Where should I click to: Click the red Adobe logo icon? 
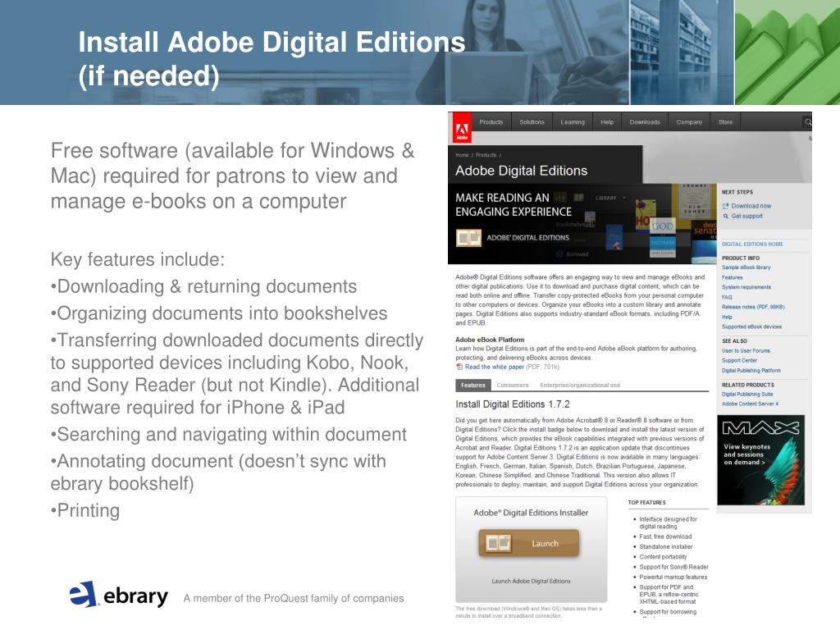click(x=462, y=127)
